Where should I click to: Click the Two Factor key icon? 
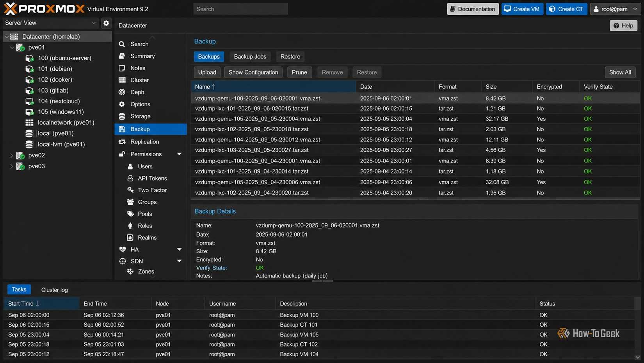(130, 190)
